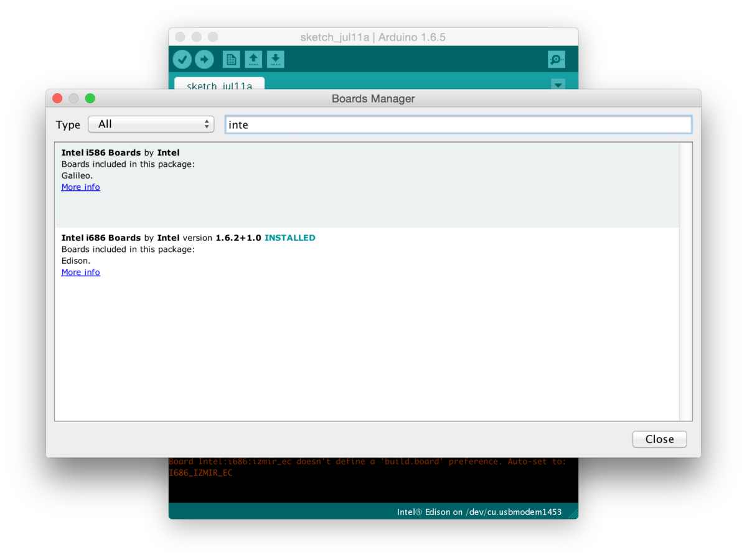Open the Type dropdown set to All

151,124
